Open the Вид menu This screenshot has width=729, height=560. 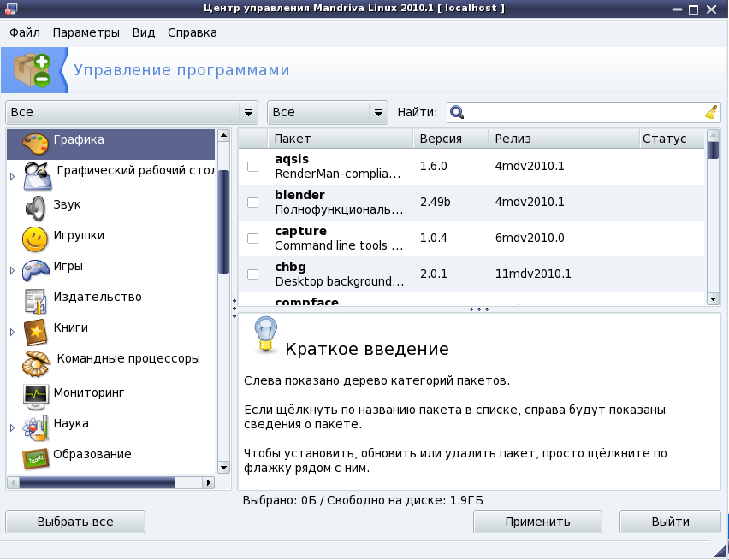coord(143,33)
